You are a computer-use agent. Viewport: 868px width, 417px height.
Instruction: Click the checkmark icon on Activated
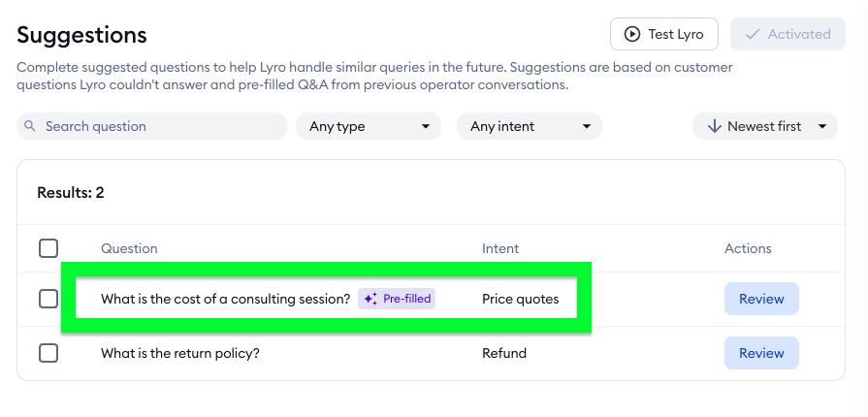752,34
